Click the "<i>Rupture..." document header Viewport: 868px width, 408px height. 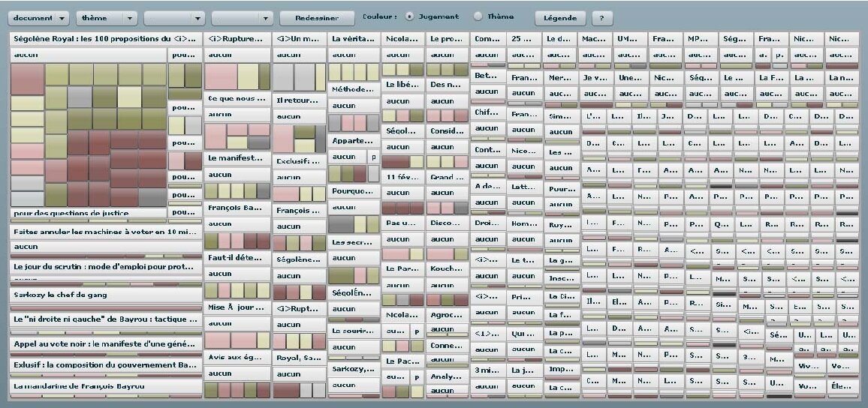pos(237,39)
